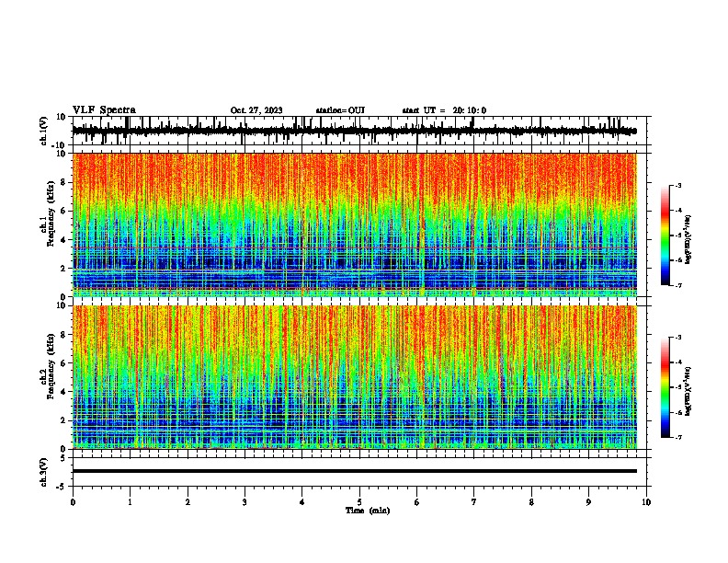Click the ch.1 colorbar 'log(PSD)' title
The width and height of the screenshot is (728, 563).
(x=688, y=239)
